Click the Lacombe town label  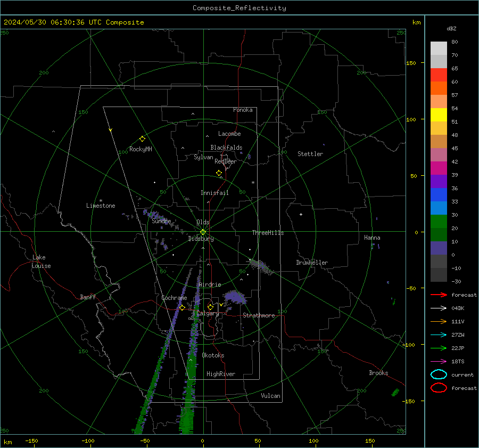click(x=229, y=134)
